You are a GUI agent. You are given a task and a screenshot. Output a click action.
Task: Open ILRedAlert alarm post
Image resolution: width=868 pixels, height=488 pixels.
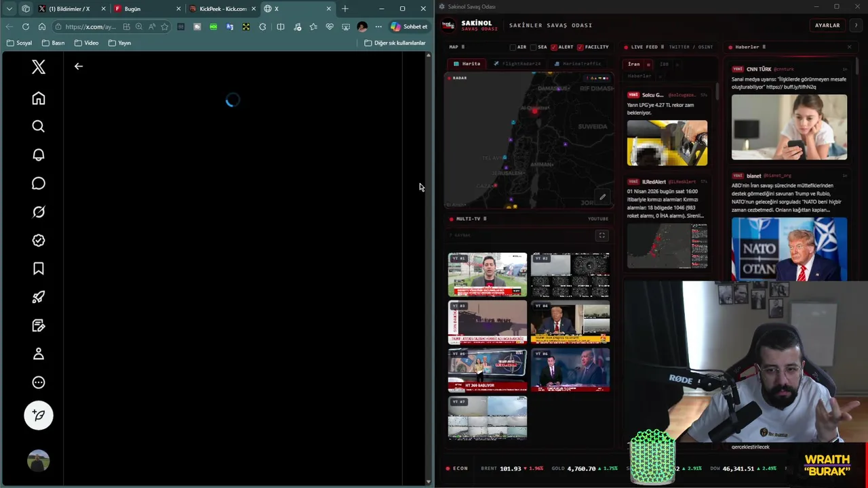point(667,224)
